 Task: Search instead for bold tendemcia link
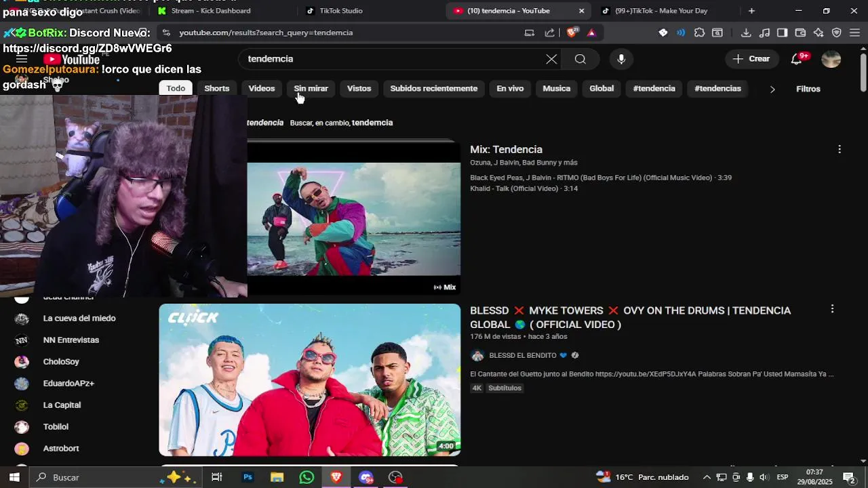point(372,123)
